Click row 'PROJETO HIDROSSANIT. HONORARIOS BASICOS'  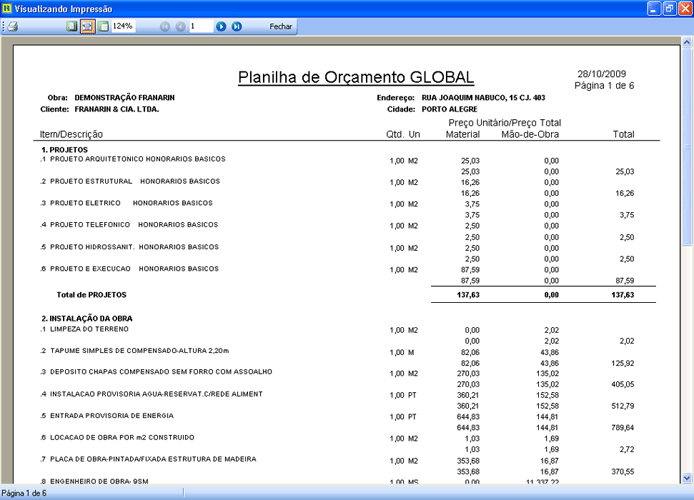(135, 247)
